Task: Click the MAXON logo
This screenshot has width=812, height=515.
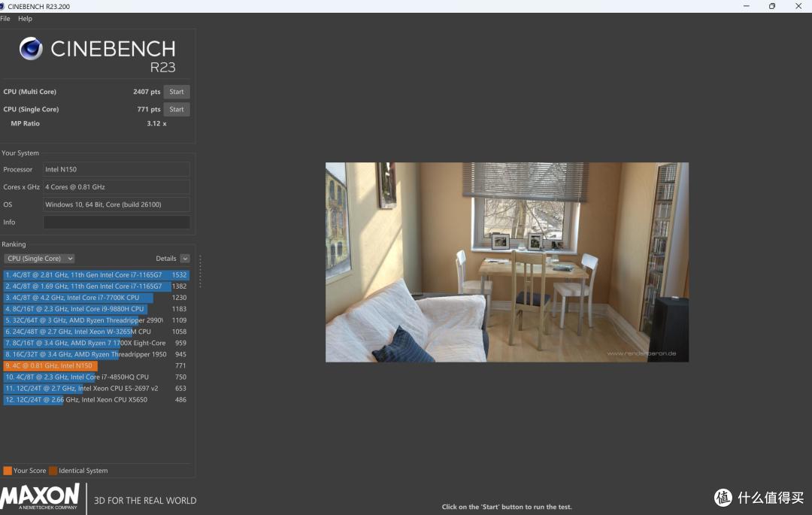Action: pos(40,497)
